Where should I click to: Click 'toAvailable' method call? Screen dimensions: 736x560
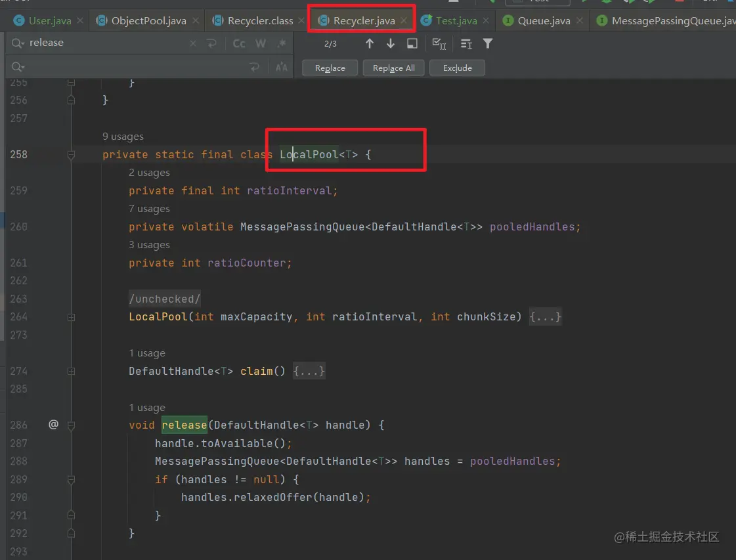[x=236, y=443]
